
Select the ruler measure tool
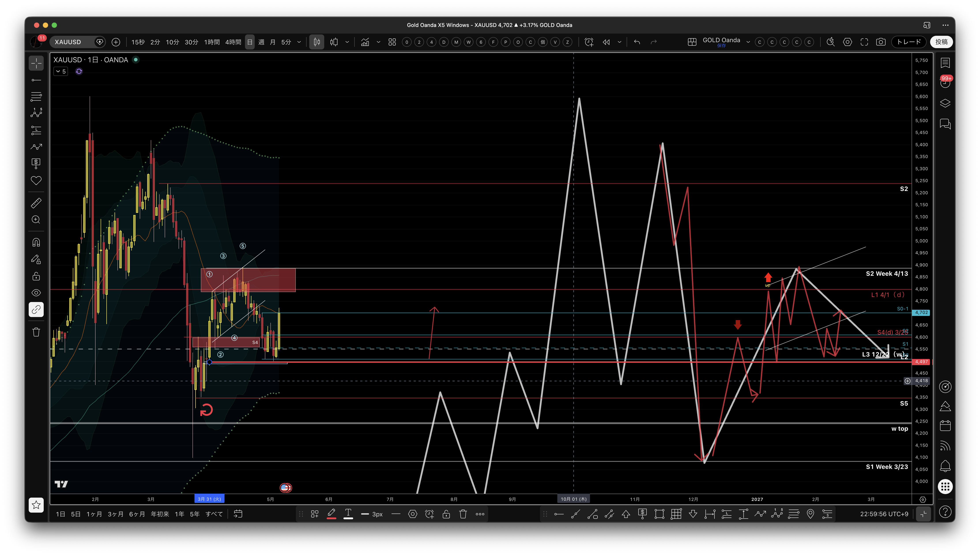click(x=36, y=203)
